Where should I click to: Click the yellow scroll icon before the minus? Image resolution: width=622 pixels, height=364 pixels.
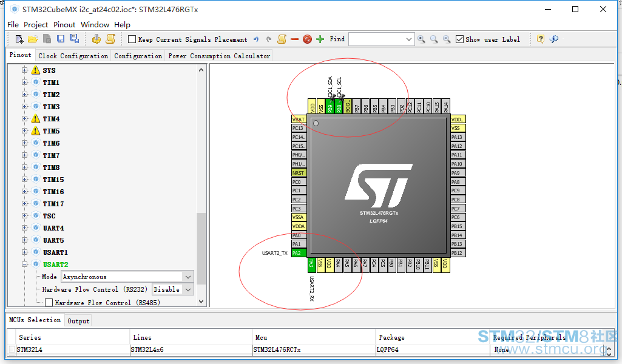pos(282,39)
